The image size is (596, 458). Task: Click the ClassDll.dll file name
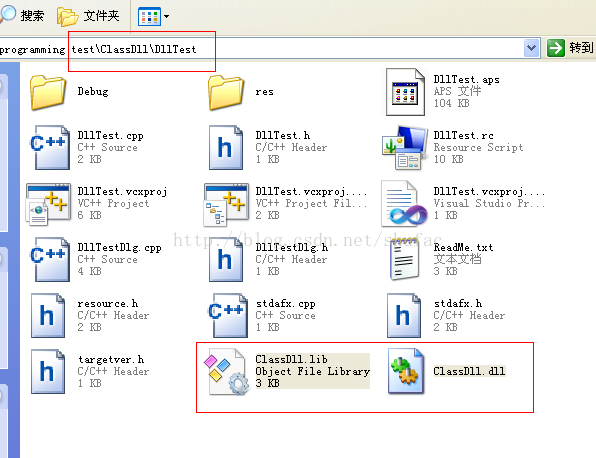469,371
